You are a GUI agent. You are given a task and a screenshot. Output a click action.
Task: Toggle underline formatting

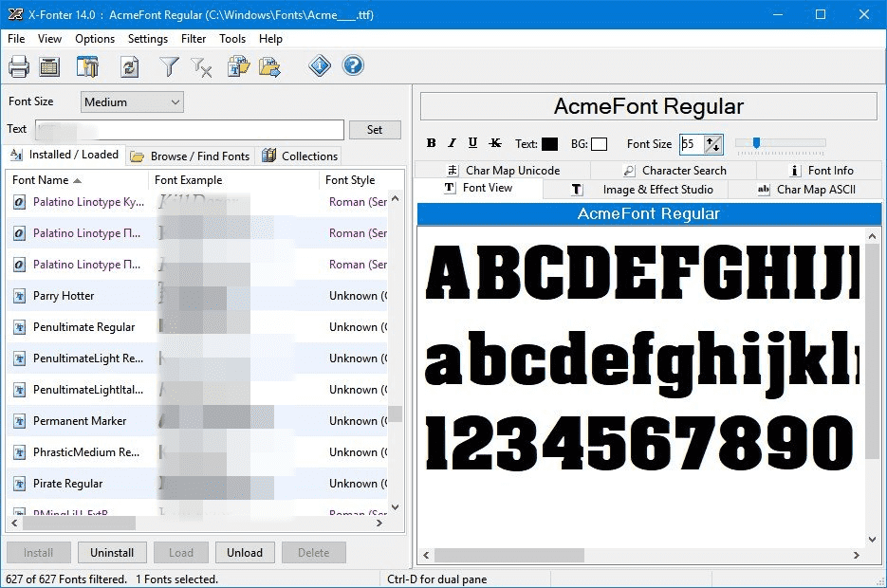473,143
